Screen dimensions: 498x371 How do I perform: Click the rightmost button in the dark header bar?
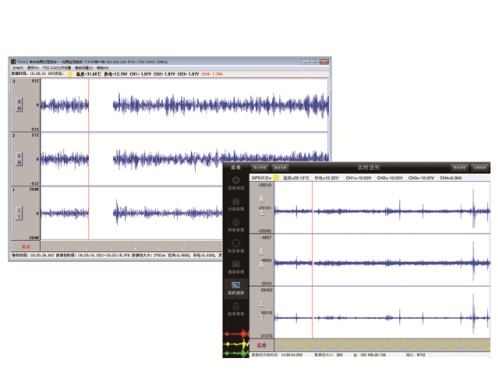point(480,167)
